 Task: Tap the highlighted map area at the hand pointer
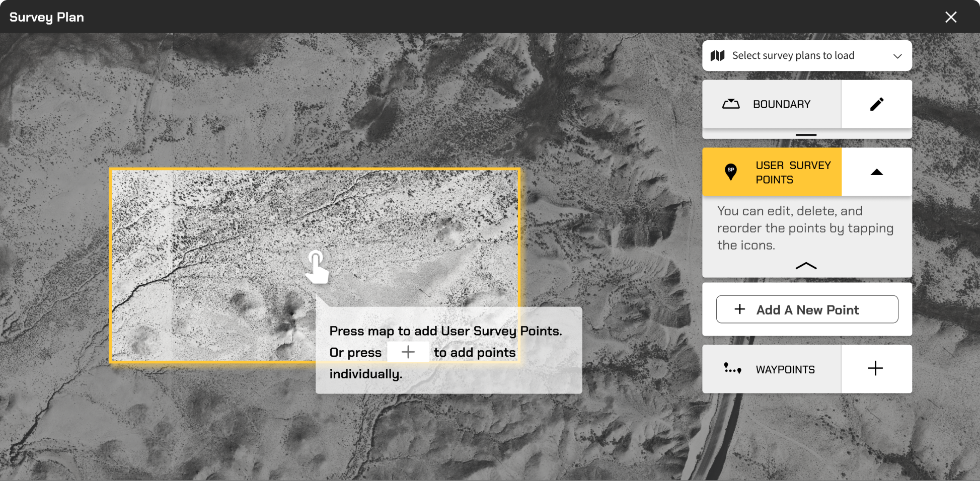[x=316, y=267]
